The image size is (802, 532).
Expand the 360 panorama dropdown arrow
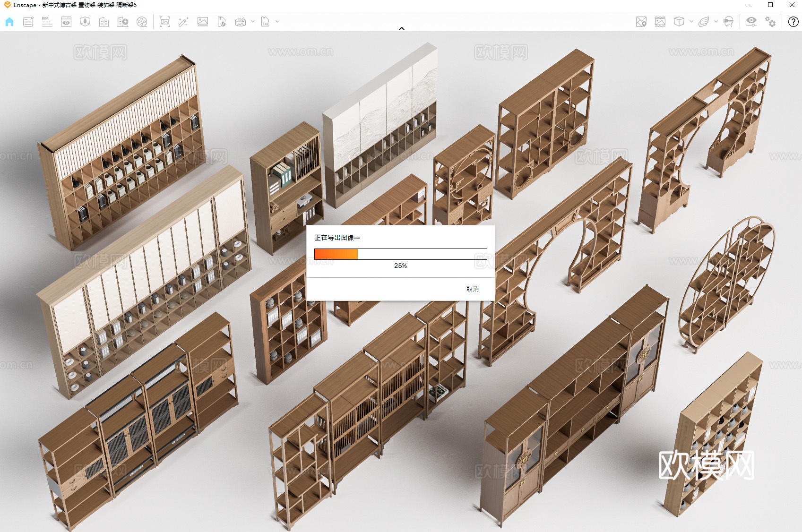point(253,21)
